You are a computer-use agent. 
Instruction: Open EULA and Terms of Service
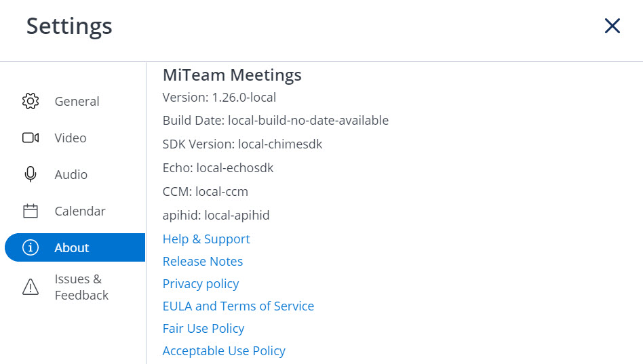238,306
